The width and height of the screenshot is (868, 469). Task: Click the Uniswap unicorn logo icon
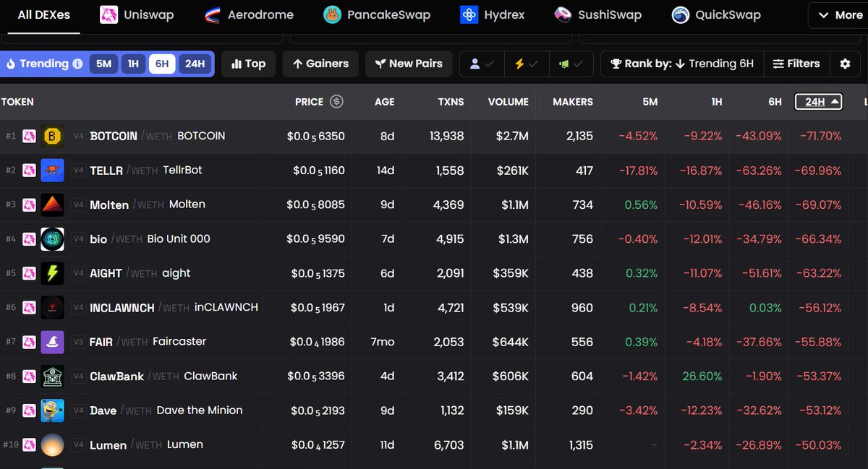coord(109,14)
